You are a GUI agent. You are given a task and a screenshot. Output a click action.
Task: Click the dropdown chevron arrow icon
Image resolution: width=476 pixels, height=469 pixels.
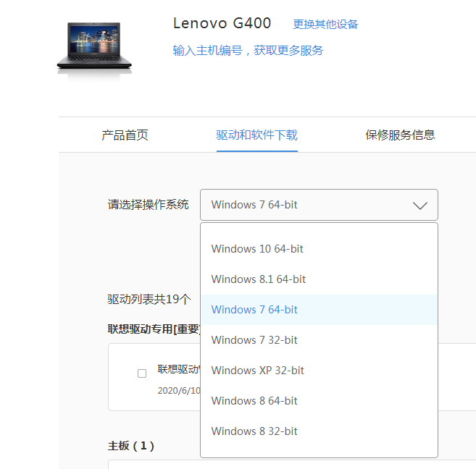click(420, 206)
